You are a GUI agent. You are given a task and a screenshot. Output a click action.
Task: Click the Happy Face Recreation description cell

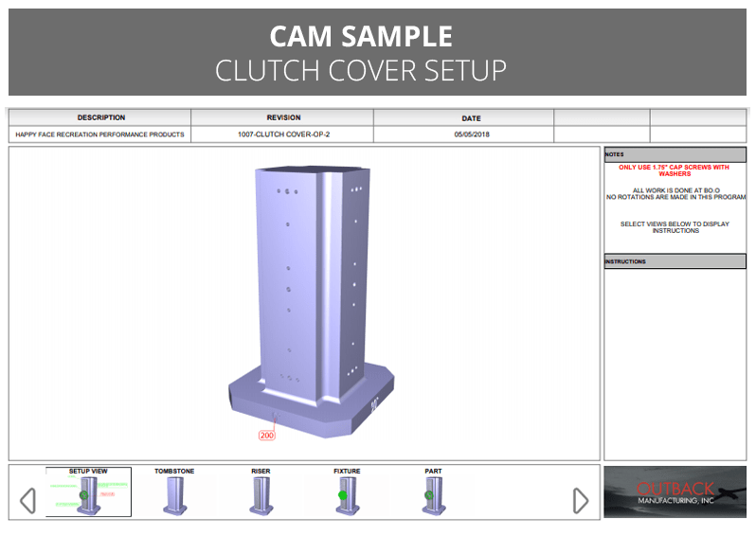[100, 134]
